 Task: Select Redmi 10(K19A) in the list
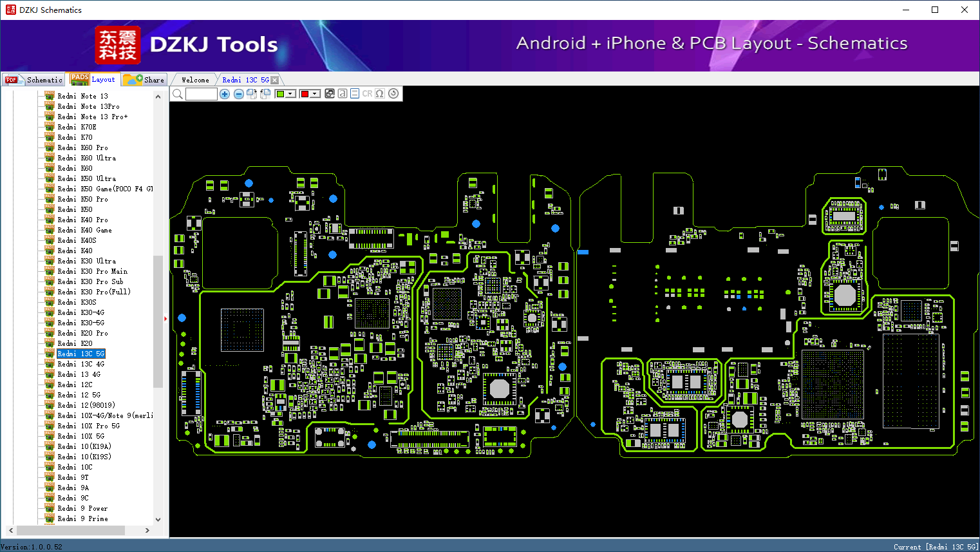click(x=84, y=446)
